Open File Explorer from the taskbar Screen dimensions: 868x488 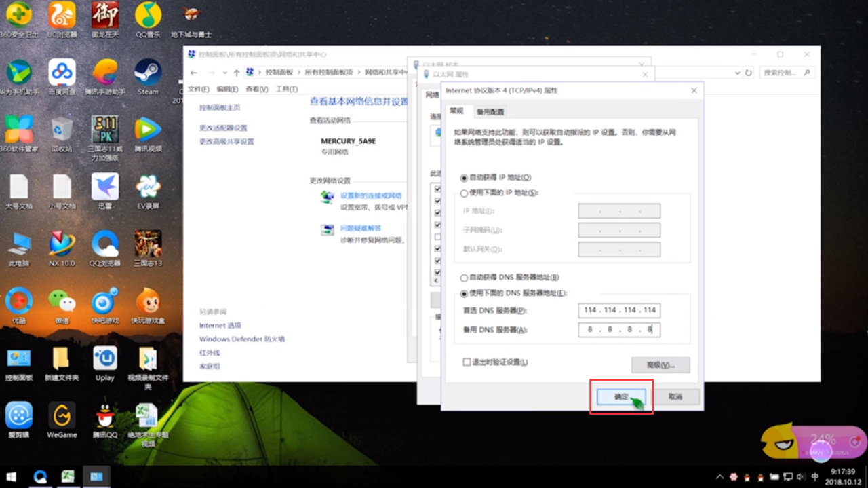point(97,476)
